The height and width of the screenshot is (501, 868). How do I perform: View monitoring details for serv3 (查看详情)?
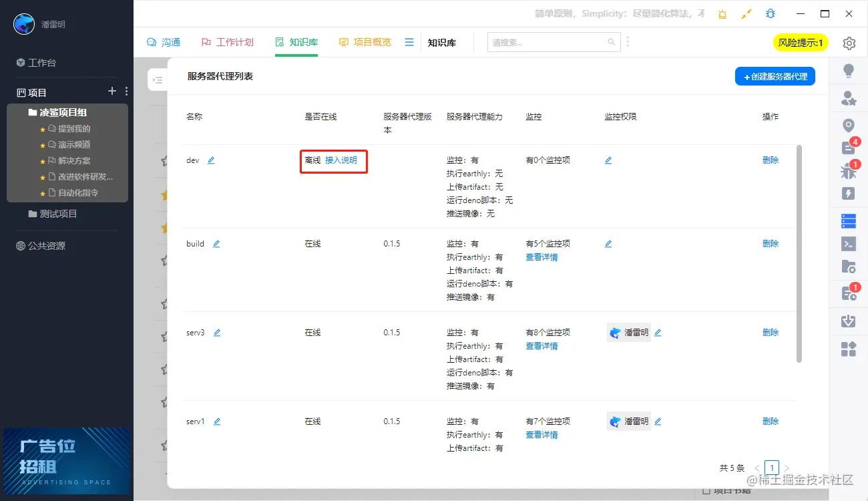pos(541,346)
